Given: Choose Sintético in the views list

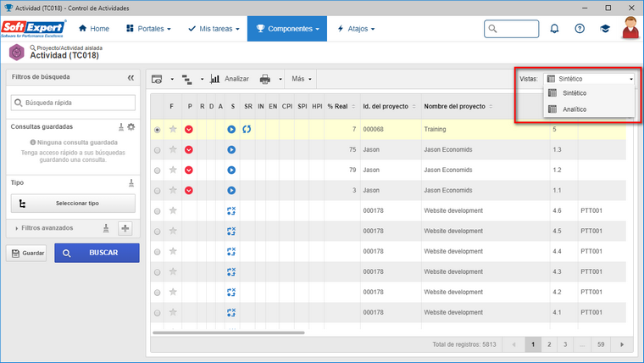Looking at the screenshot, I should (589, 93).
